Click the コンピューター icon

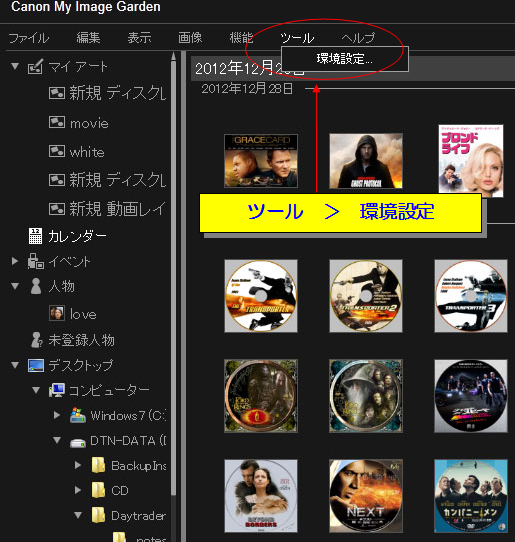point(57,390)
